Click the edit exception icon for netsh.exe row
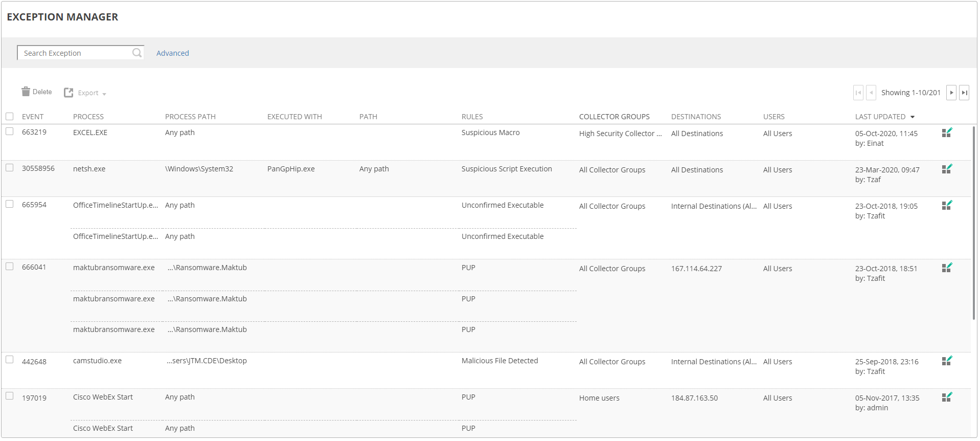The height and width of the screenshot is (441, 980). 946,169
